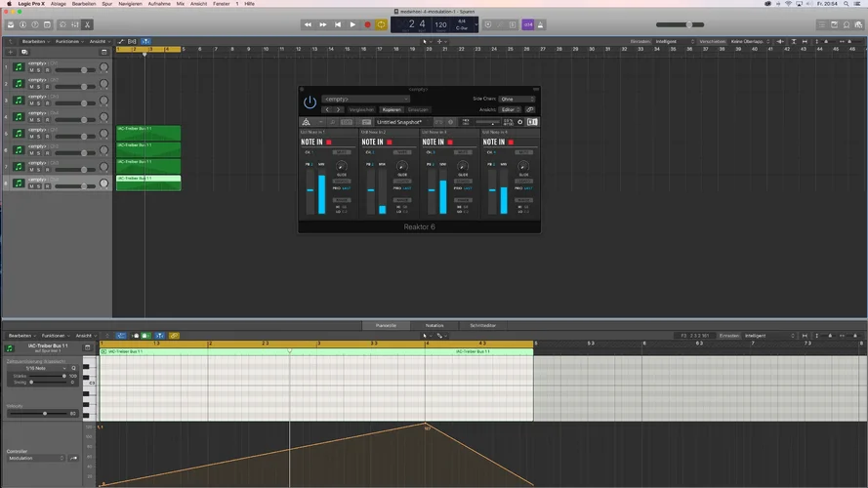Adjust the Velocity slider in piano roll
Screen dimensions: 868x488
44,413
